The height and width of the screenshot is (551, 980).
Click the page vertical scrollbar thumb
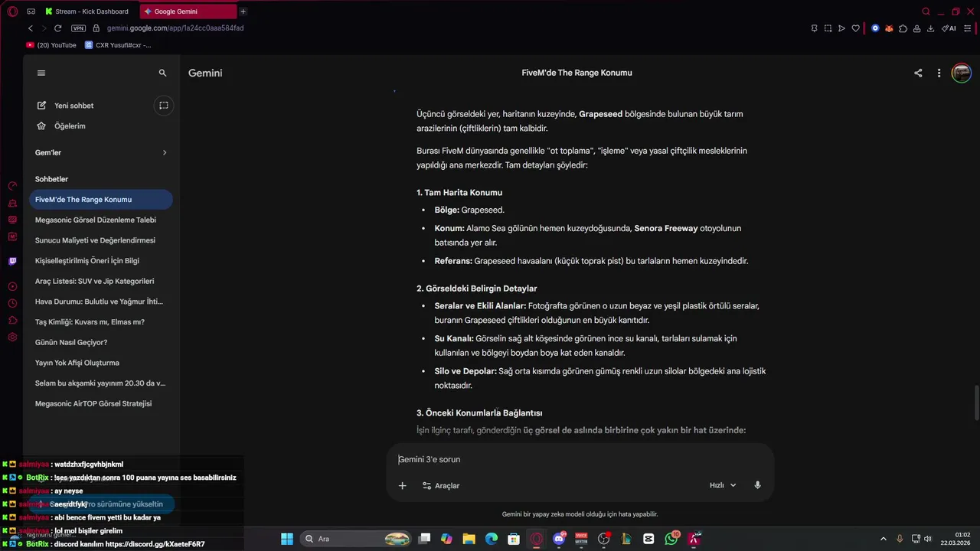coord(976,403)
